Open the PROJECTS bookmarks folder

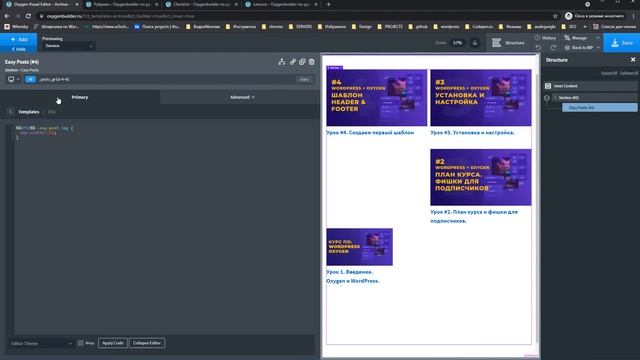(x=390, y=27)
